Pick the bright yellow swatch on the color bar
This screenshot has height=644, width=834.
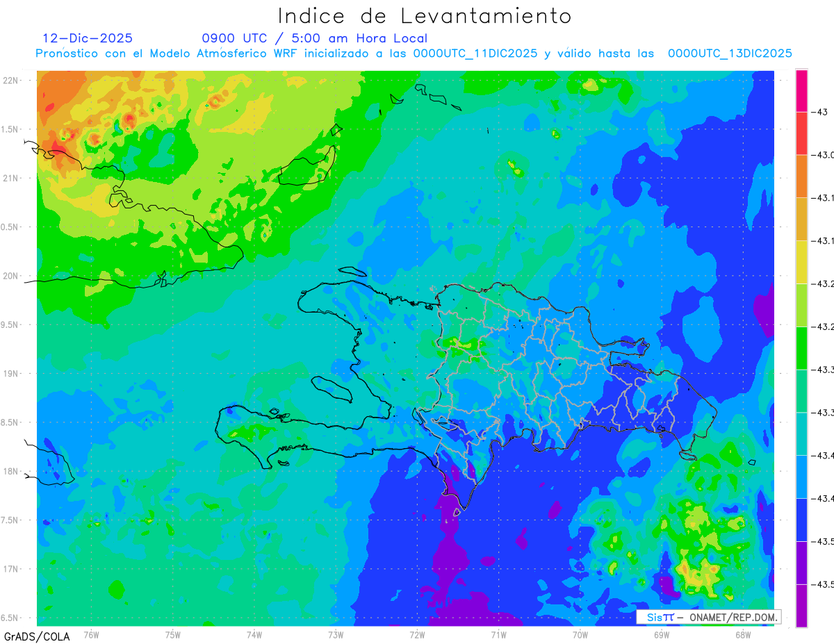[x=801, y=262]
